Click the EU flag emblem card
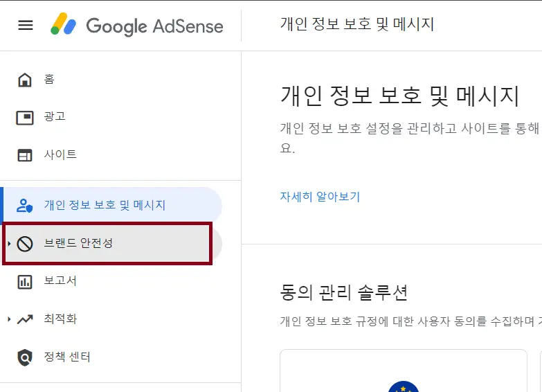542x392 pixels. pos(404,371)
